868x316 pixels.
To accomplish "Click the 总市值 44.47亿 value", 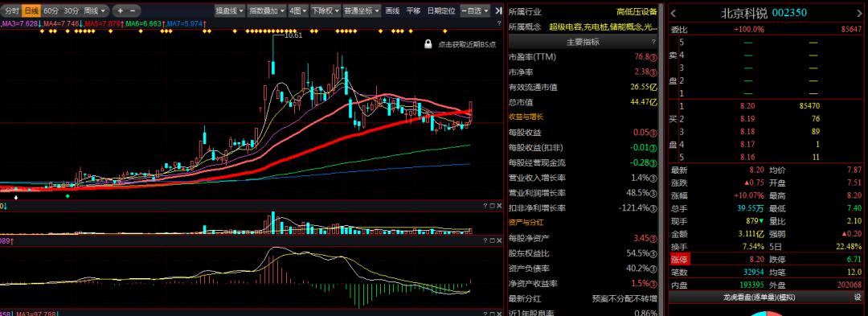I will pos(643,102).
